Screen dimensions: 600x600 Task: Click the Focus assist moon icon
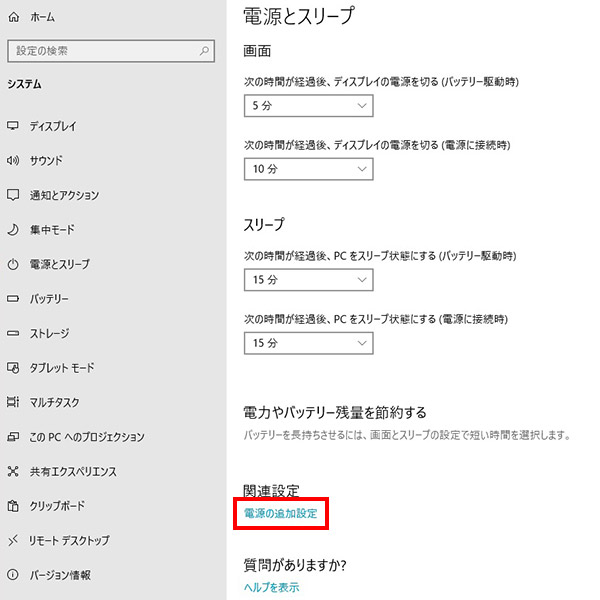[13, 230]
